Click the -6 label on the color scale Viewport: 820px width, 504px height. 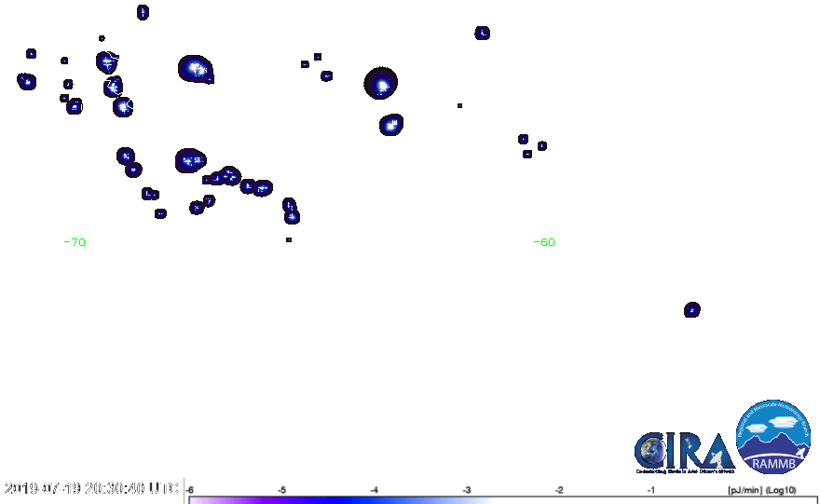(189, 489)
